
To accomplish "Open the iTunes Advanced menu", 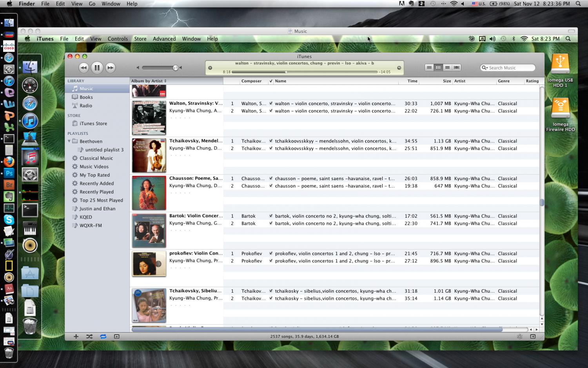I will tap(164, 39).
